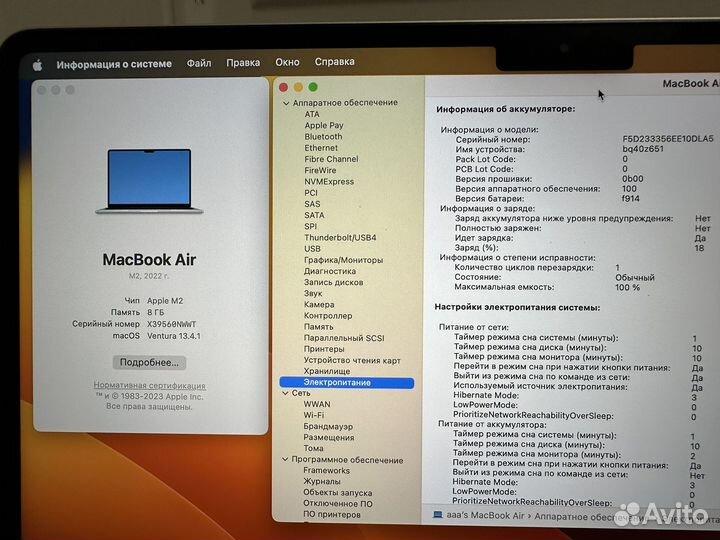Image resolution: width=720 pixels, height=540 pixels.
Task: Click the battery serial number F5D233356EE10DLA5
Action: [x=668, y=139]
